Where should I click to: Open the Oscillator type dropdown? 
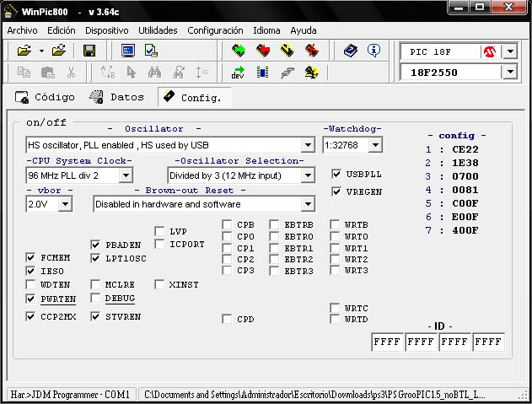[x=307, y=145]
